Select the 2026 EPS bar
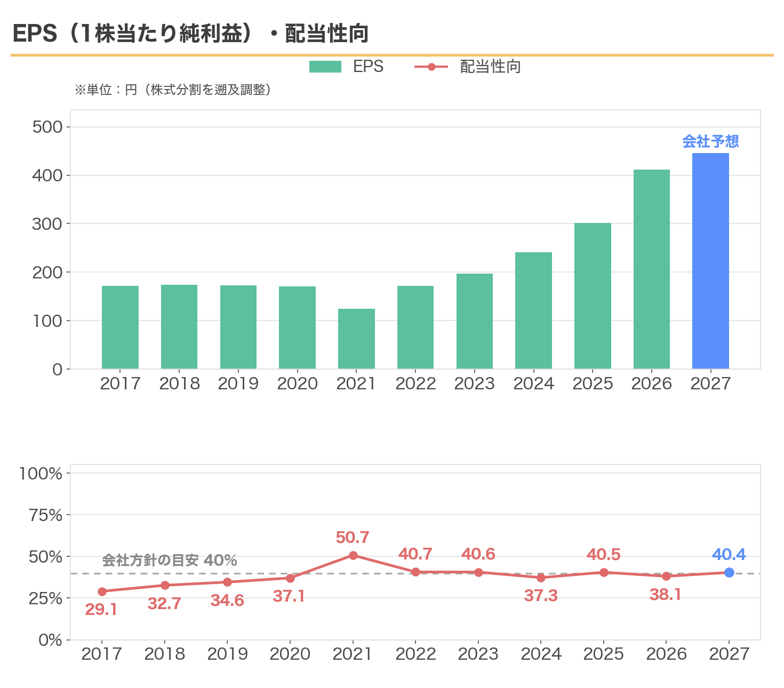 click(x=652, y=269)
